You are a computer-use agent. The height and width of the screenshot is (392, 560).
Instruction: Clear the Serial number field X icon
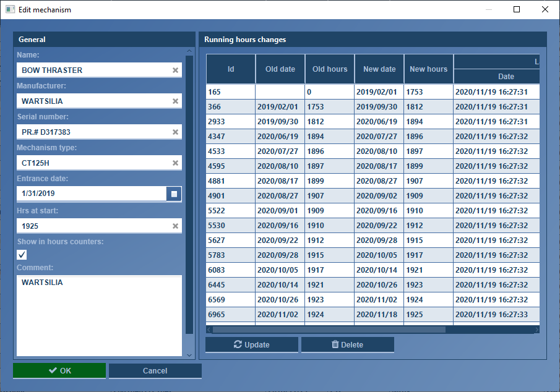(x=175, y=132)
